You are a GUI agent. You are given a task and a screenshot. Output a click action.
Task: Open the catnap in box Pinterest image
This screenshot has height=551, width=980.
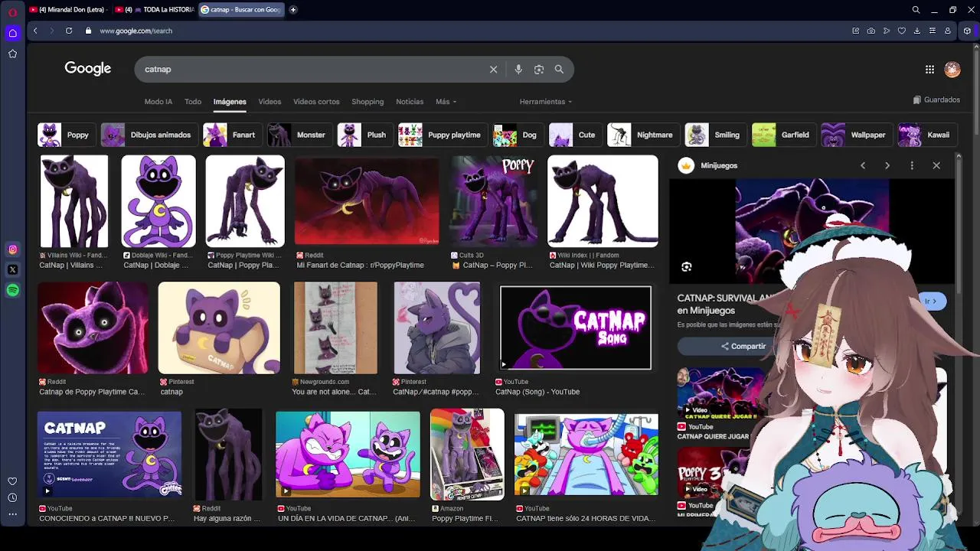[219, 328]
